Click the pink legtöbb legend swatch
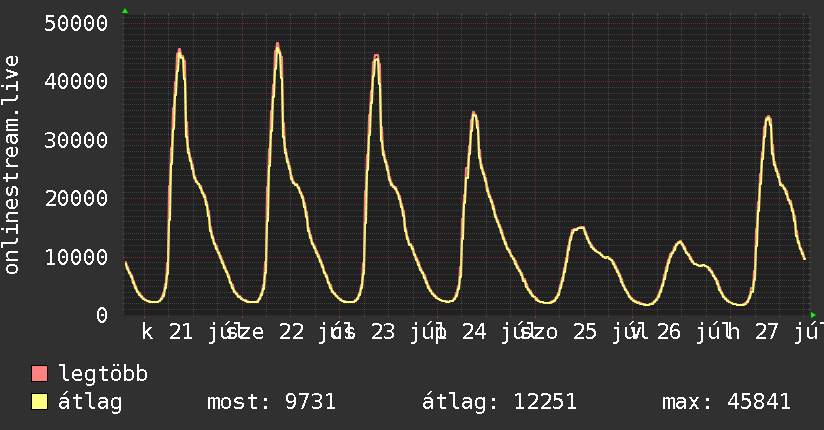The width and height of the screenshot is (824, 430). (39, 373)
